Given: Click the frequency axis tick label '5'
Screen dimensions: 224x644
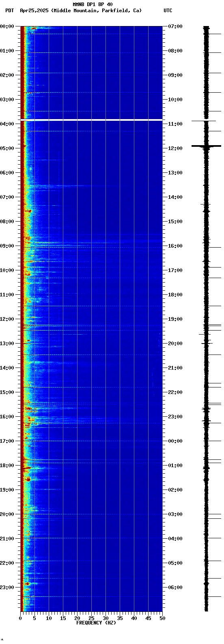Looking at the screenshot, I should click(x=34, y=618).
